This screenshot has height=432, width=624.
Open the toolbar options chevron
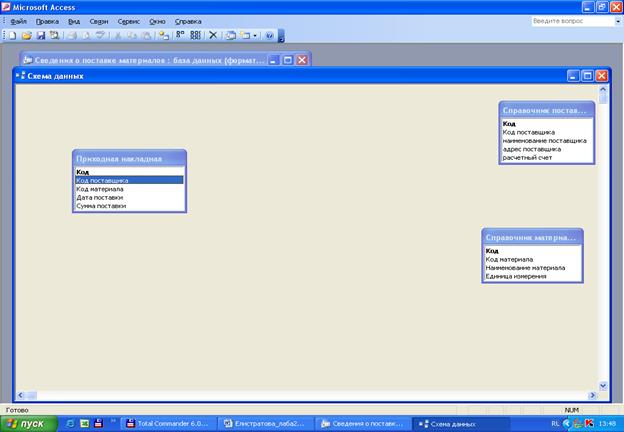[281, 36]
